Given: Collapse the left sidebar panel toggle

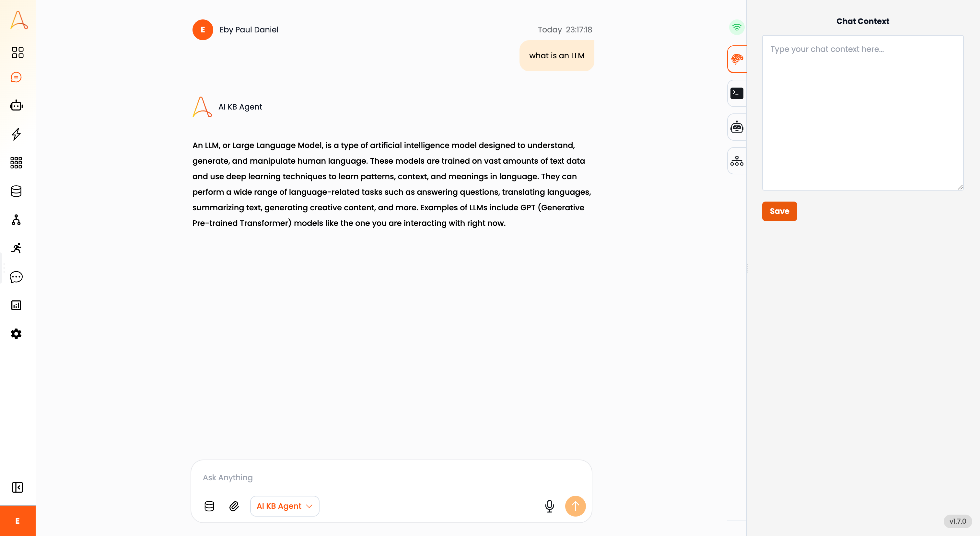Looking at the screenshot, I should (x=17, y=487).
